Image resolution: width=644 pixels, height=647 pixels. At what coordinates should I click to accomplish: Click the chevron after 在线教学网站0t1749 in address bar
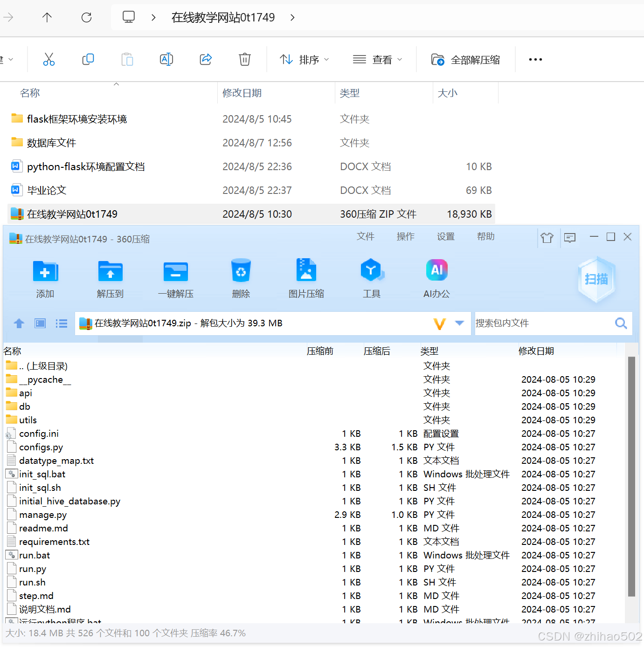(x=292, y=17)
